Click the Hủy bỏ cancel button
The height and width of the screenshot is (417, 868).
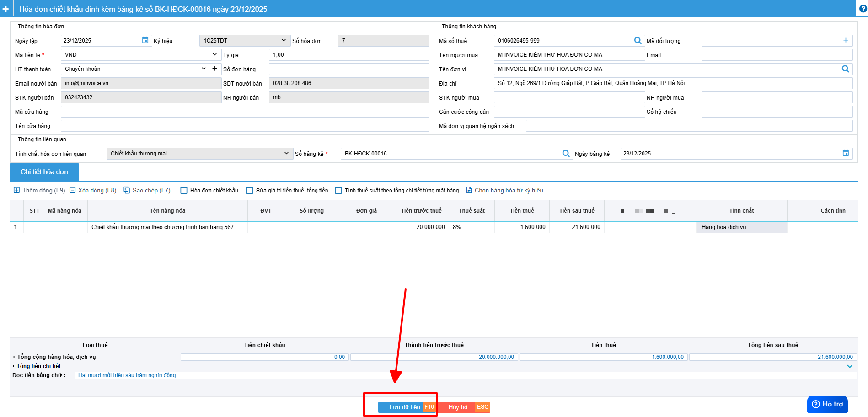458,407
